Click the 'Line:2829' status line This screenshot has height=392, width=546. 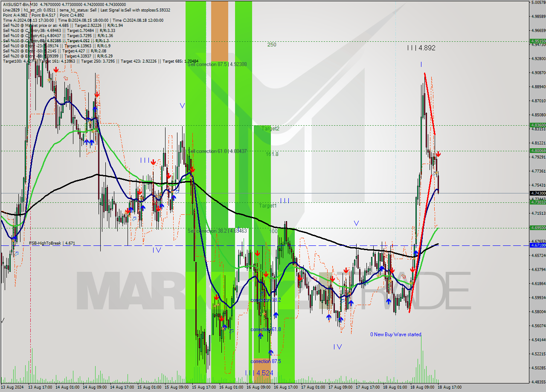tap(86, 10)
